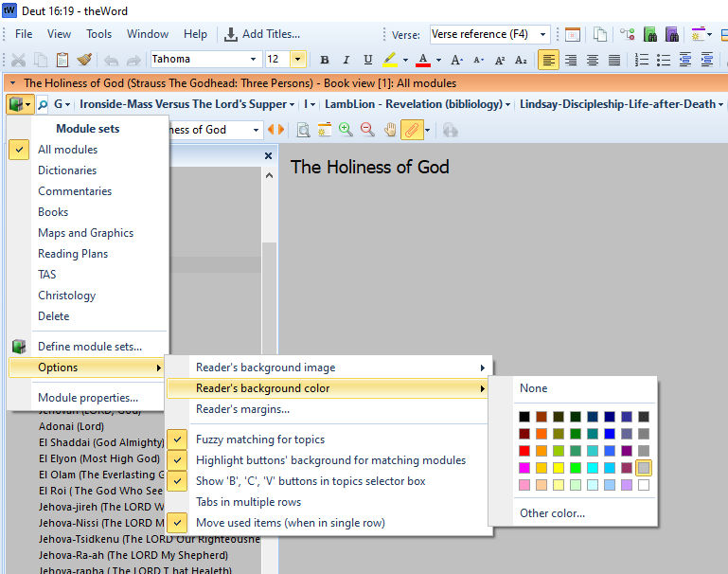This screenshot has height=574, width=728.
Task: Open the copy verses icon in top toolbar
Action: tap(600, 34)
